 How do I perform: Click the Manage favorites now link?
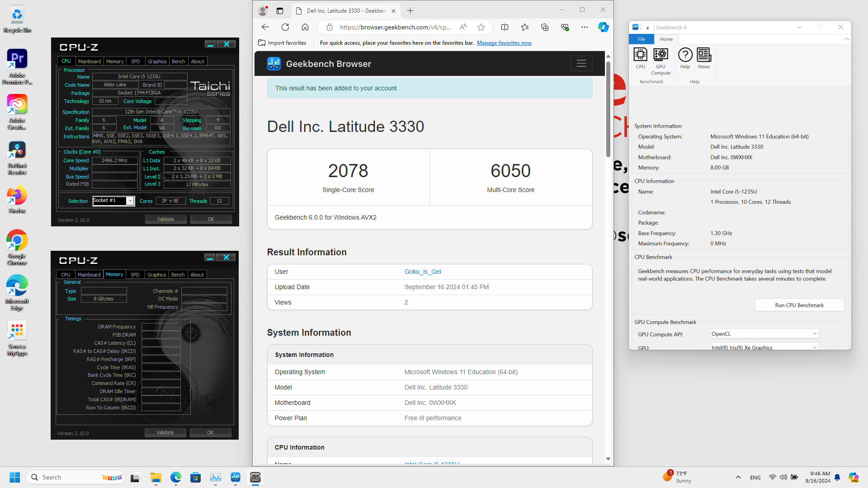click(504, 43)
